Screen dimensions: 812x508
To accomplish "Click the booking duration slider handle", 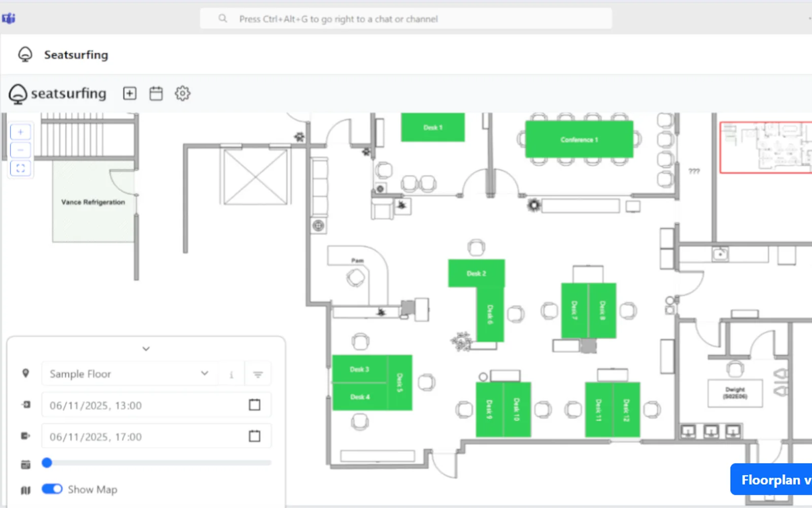I will [x=47, y=462].
